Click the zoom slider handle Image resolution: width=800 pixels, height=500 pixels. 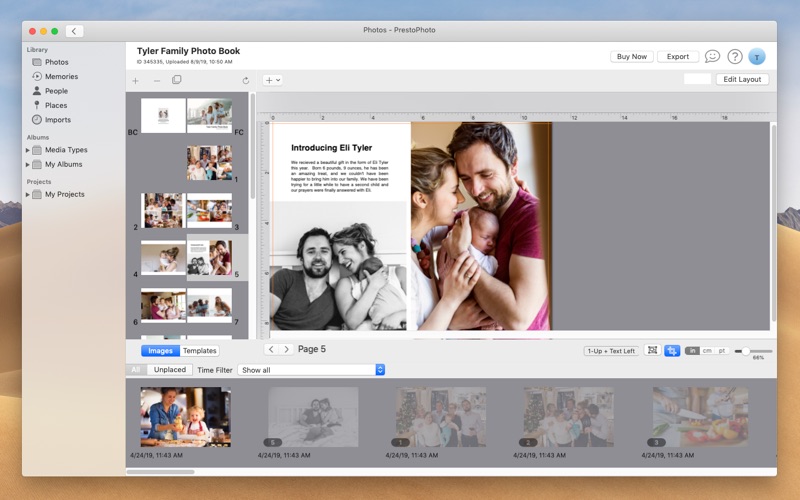745,351
